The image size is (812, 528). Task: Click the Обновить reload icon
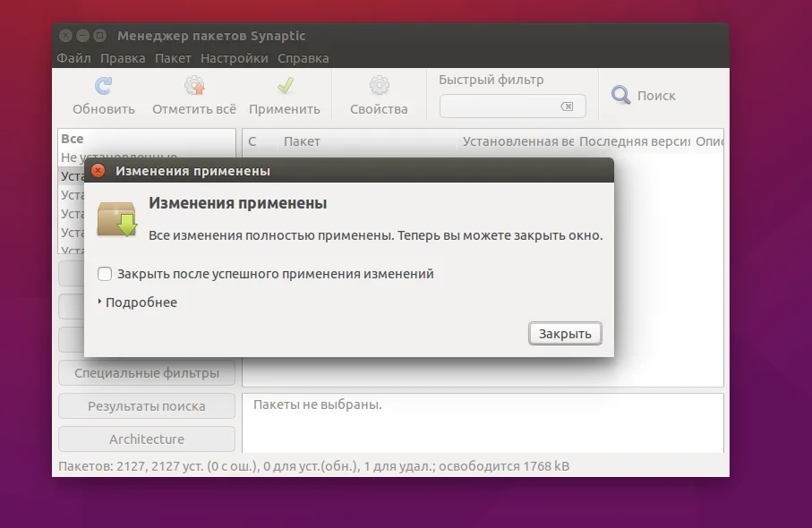pos(104,86)
